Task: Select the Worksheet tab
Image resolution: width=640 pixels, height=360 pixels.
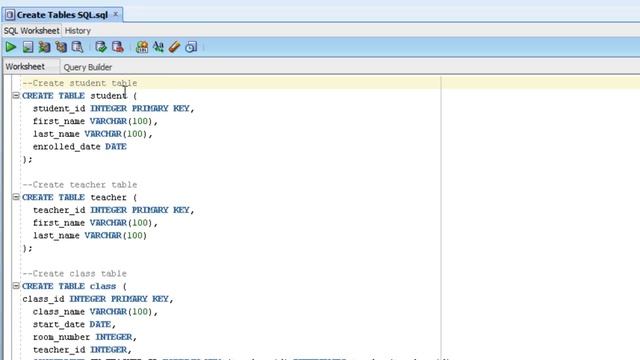Action: tap(25, 67)
